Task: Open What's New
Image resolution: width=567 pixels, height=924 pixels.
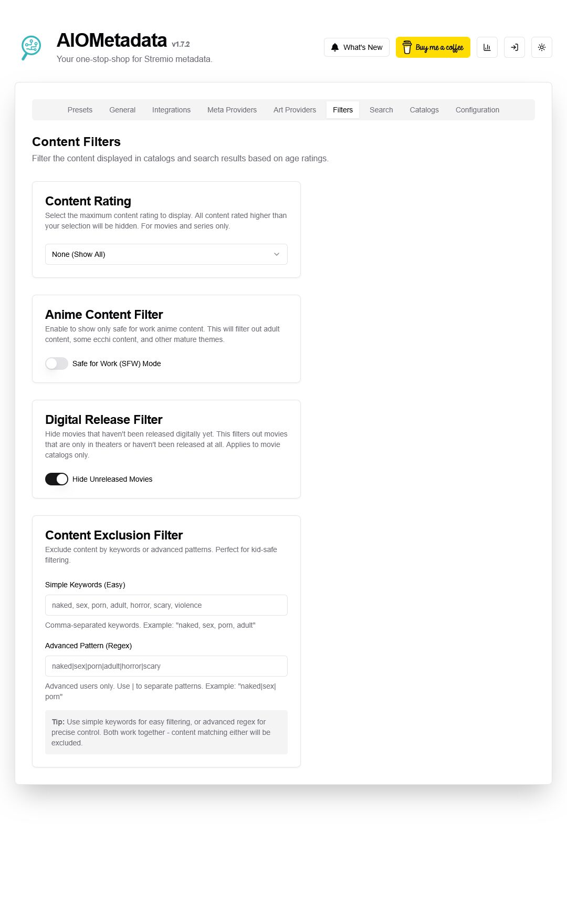Action: [356, 47]
